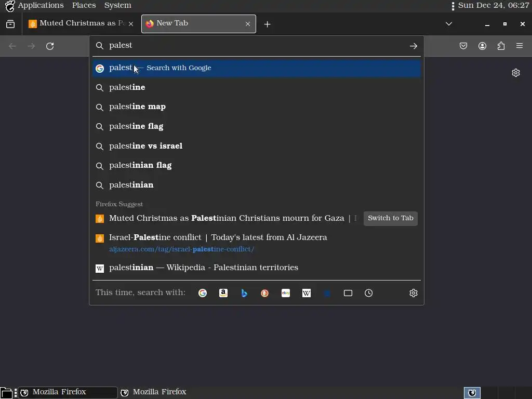This screenshot has height=399, width=532.
Task: Open the clock showing Sun Dec 24
Action: 494,5
